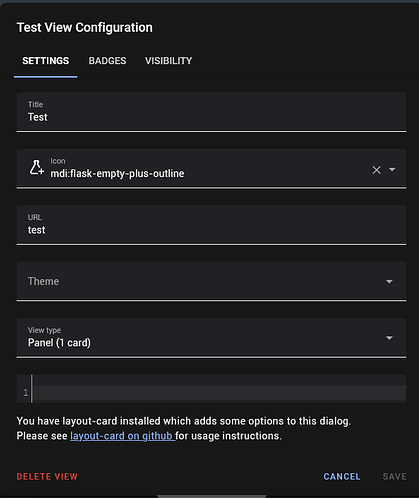The image size is (419, 500).
Task: Clear the icon field with X
Action: click(376, 170)
